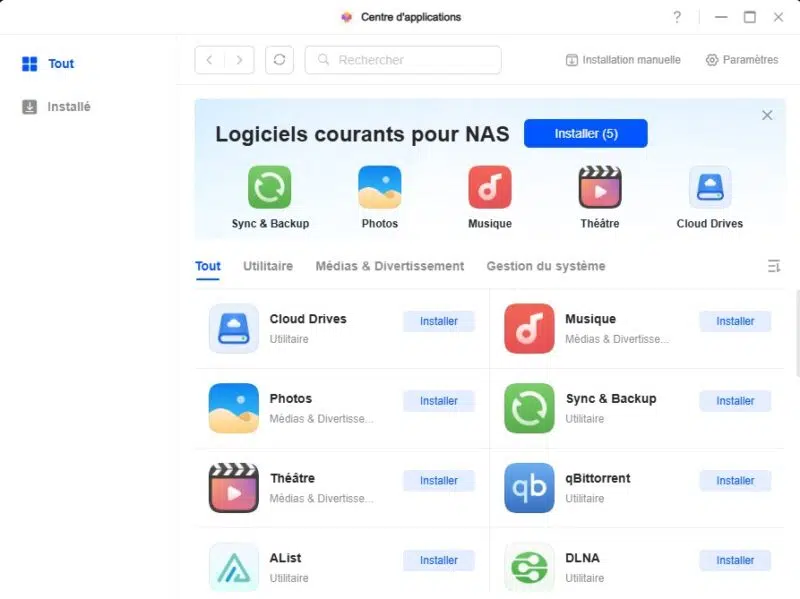Switch to the Utilitaire tab
800x599 pixels.
268,266
